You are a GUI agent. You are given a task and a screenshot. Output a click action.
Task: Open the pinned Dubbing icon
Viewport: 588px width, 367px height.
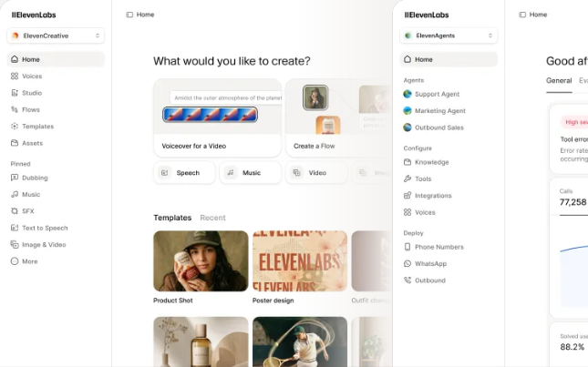pyautogui.click(x=15, y=178)
